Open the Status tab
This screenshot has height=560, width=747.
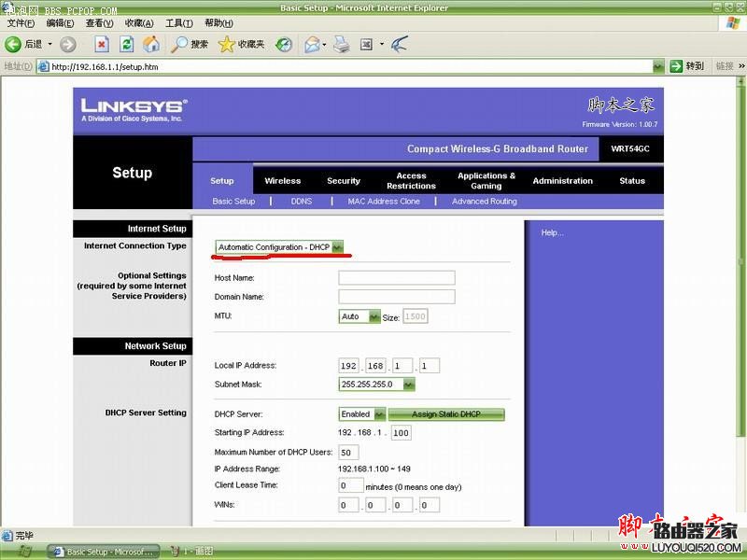[x=632, y=181]
